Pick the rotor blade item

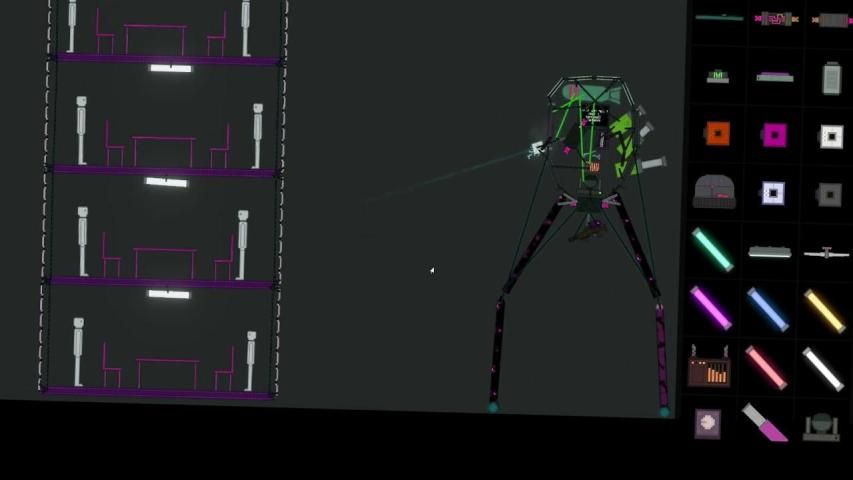[x=826, y=253]
